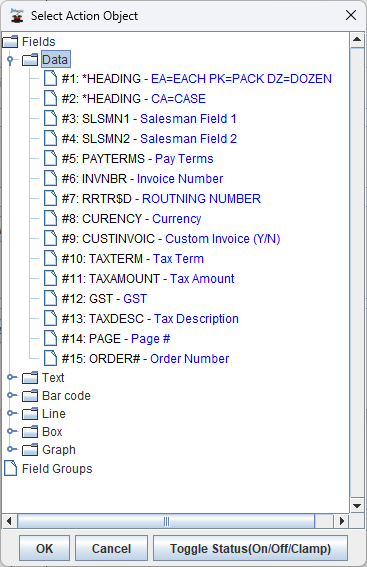Expand the Text folder node
The image size is (367, 567).
12,377
